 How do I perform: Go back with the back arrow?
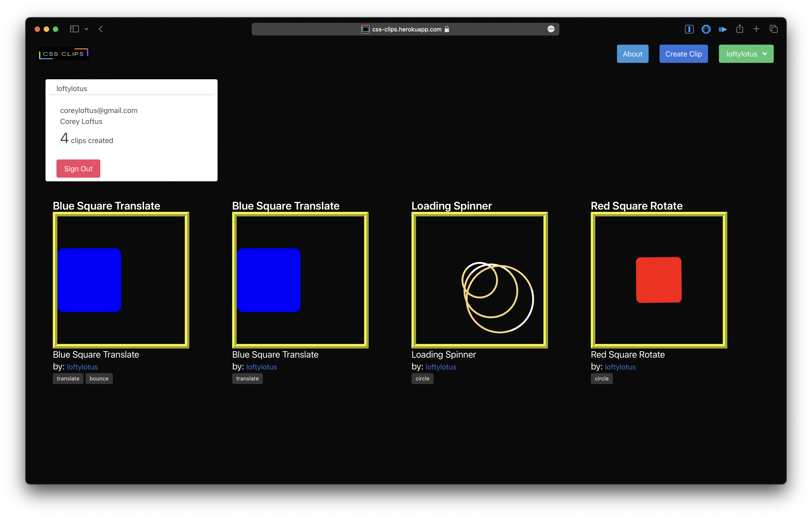101,29
